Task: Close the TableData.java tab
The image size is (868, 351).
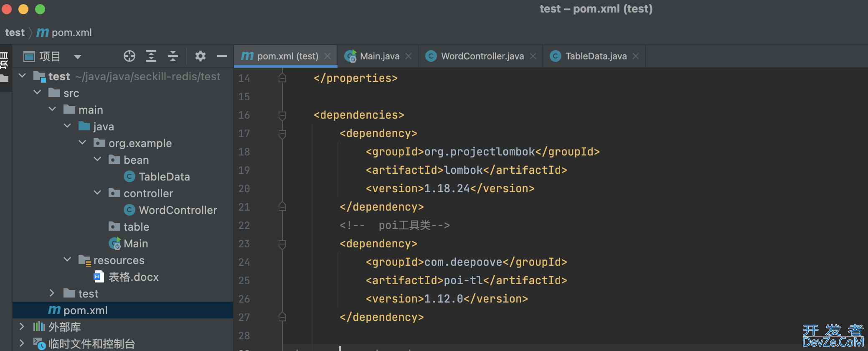Action: click(636, 56)
